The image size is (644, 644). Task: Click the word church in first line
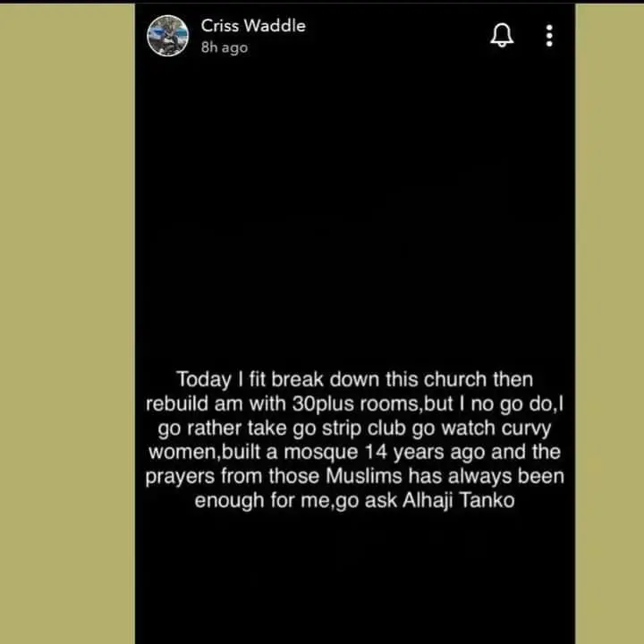point(455,379)
